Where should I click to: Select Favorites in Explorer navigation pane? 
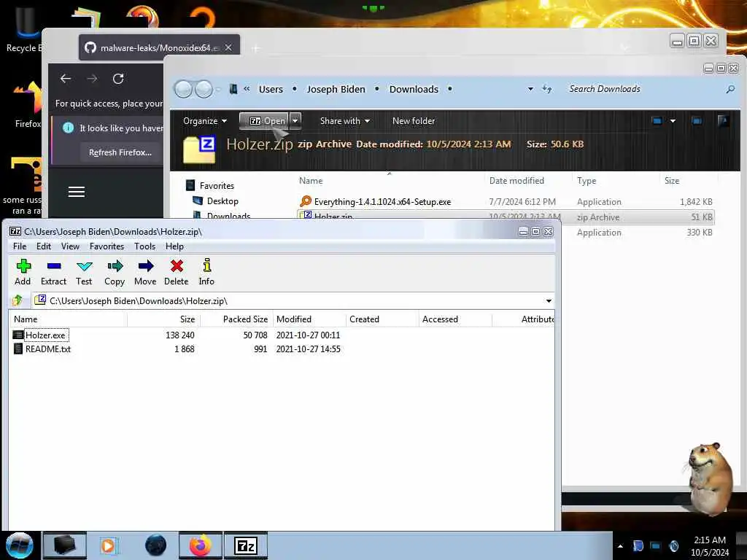[217, 186]
